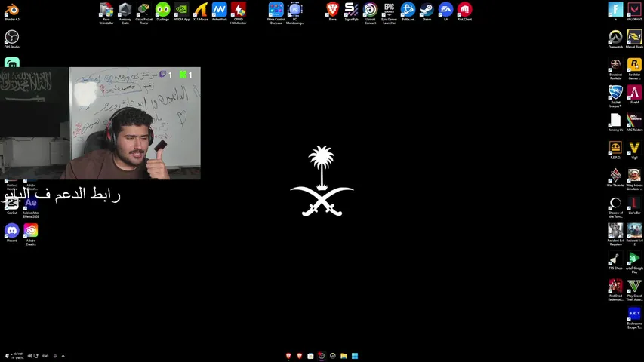Open the Marvel Rivals shortcut
This screenshot has height=362, width=644.
point(634,39)
